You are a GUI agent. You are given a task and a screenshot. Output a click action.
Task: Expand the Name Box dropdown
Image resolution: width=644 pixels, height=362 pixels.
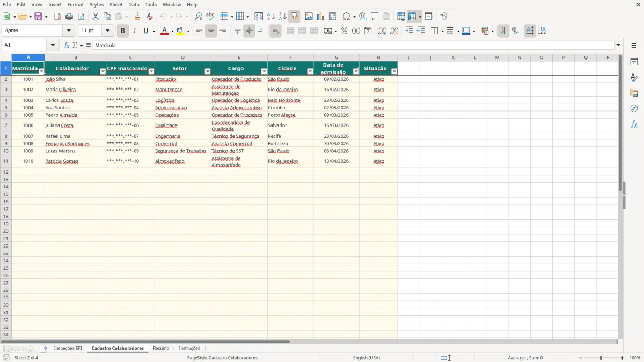(x=53, y=45)
